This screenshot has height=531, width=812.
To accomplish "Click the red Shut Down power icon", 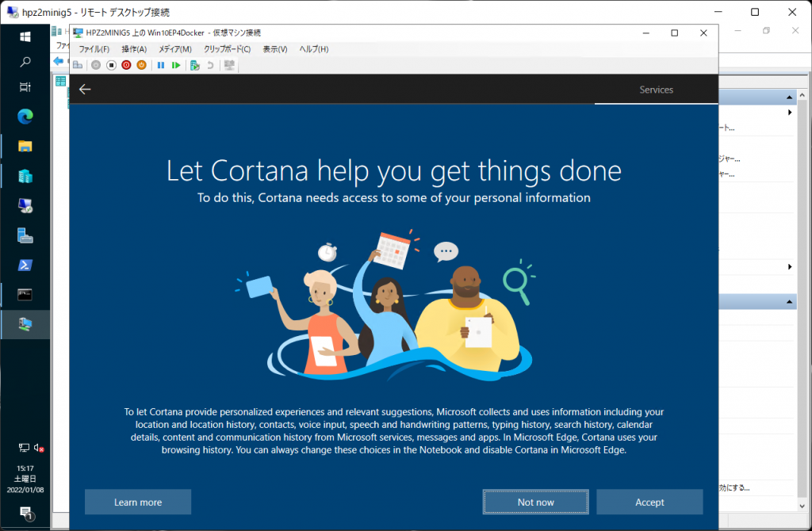I will tap(126, 65).
